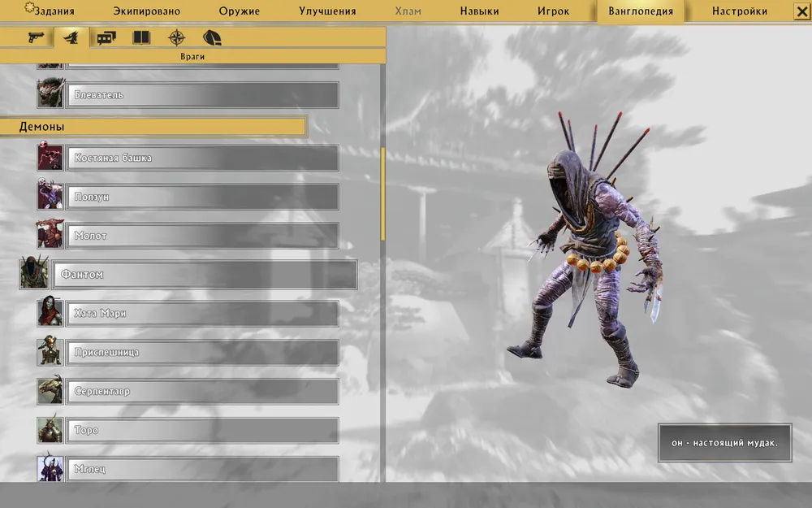Open the speech bubbles category icon
The height and width of the screenshot is (508, 812).
pyautogui.click(x=106, y=37)
